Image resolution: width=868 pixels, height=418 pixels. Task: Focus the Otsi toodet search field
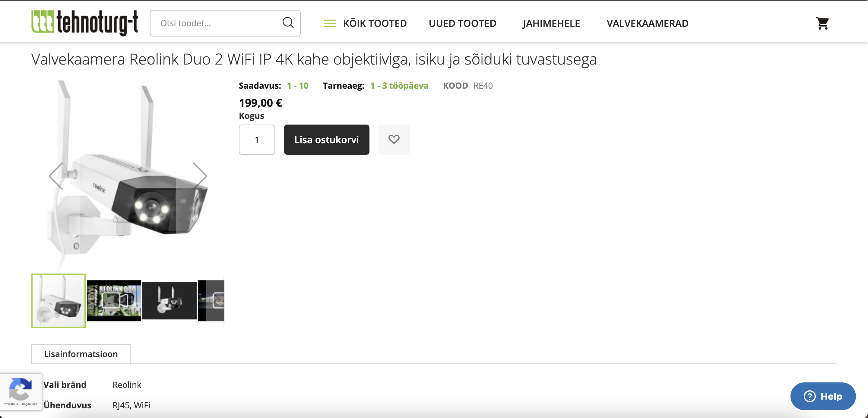pyautogui.click(x=225, y=23)
